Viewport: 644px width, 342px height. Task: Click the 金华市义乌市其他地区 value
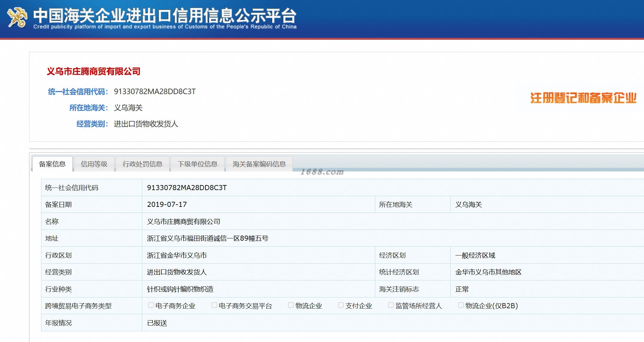(x=488, y=272)
